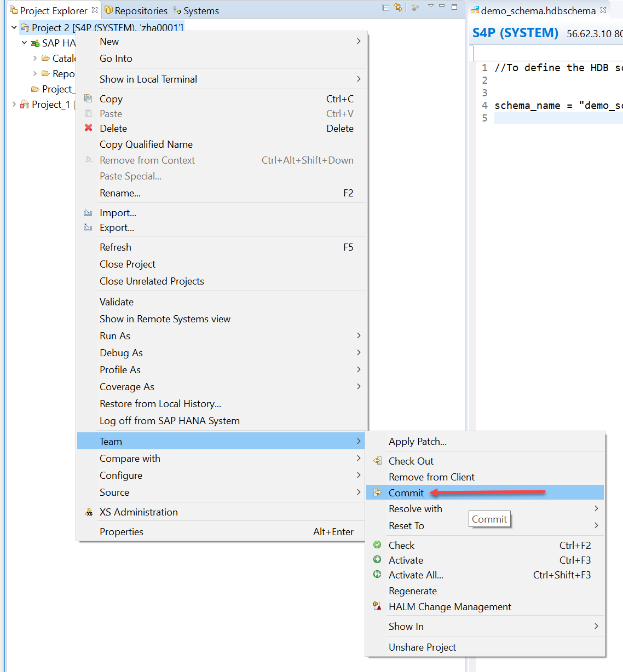Open the Compare with submenu
The width and height of the screenshot is (623, 672).
tap(221, 459)
